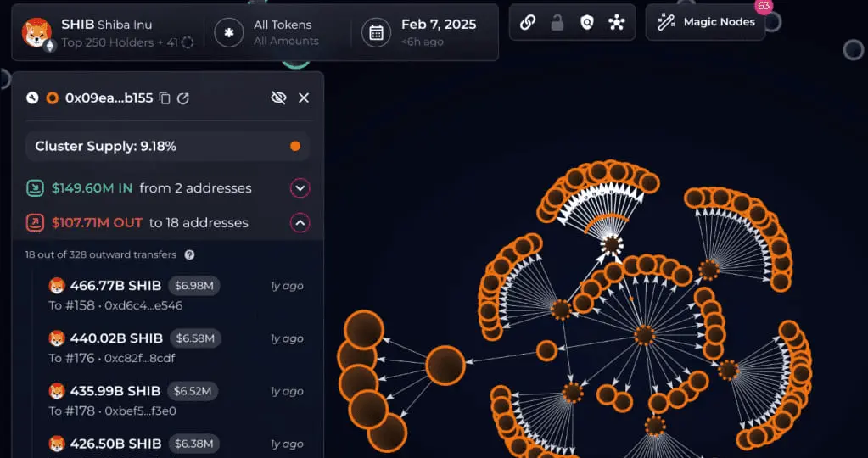Click help icon next to outward transfers
Image resolution: width=868 pixels, height=458 pixels.
(189, 255)
